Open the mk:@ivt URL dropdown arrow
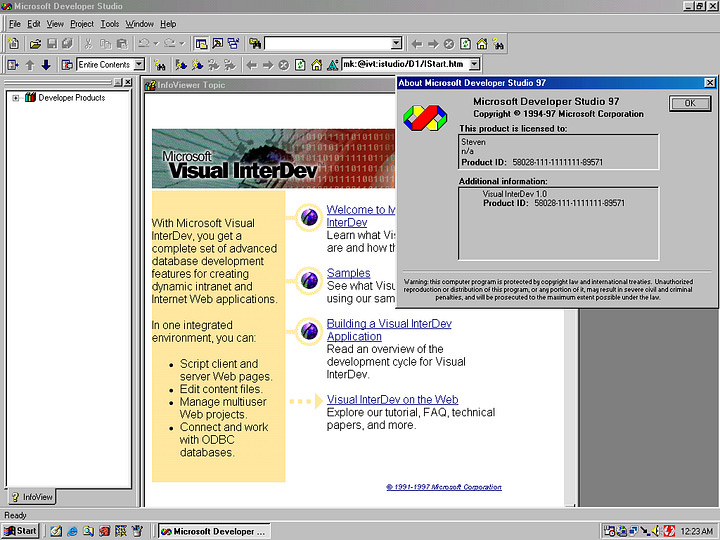Screen dimensions: 720x540 (x=474, y=64)
